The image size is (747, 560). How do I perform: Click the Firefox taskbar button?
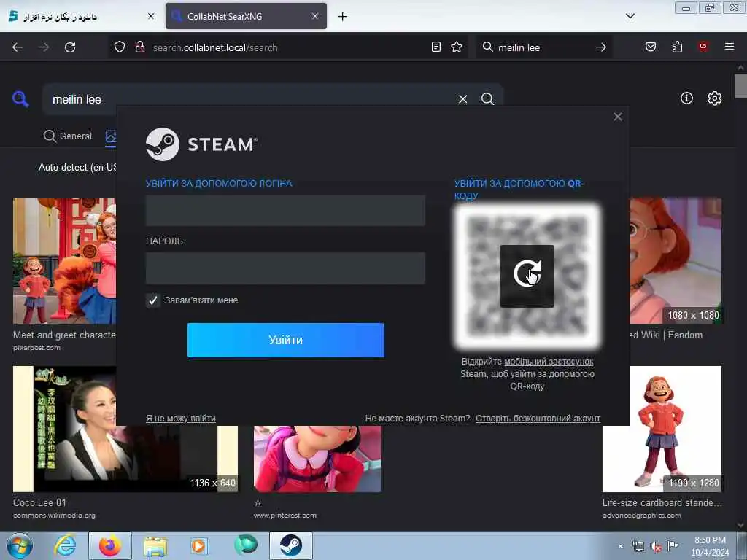coord(109,545)
